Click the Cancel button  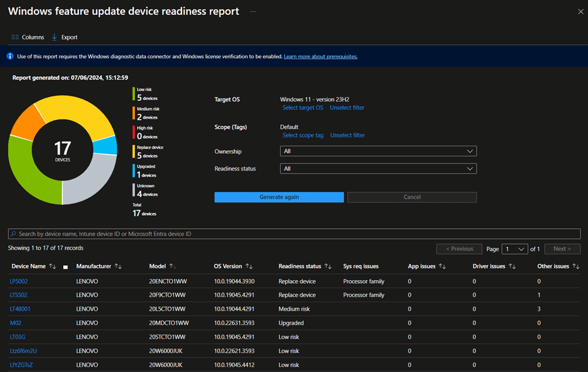[x=412, y=197]
